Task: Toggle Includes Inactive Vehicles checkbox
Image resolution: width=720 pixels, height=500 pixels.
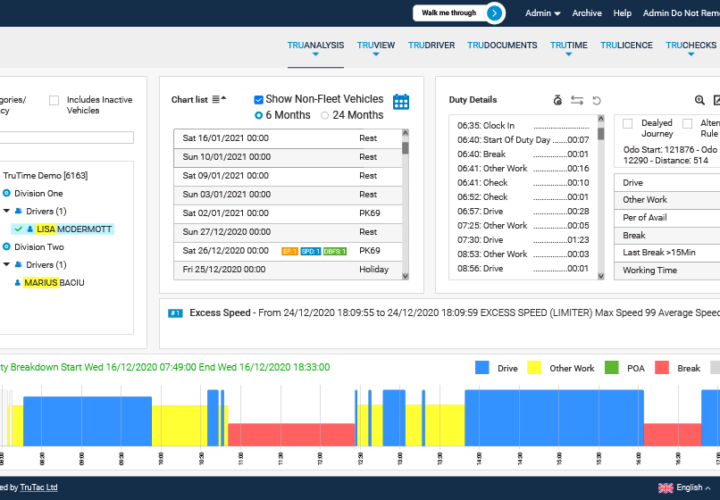Action: pyautogui.click(x=54, y=100)
